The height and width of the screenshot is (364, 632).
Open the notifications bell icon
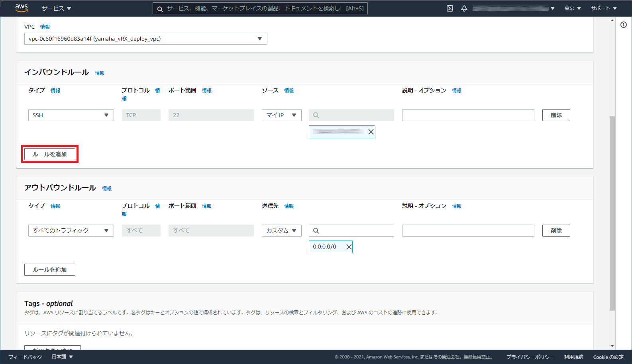464,8
